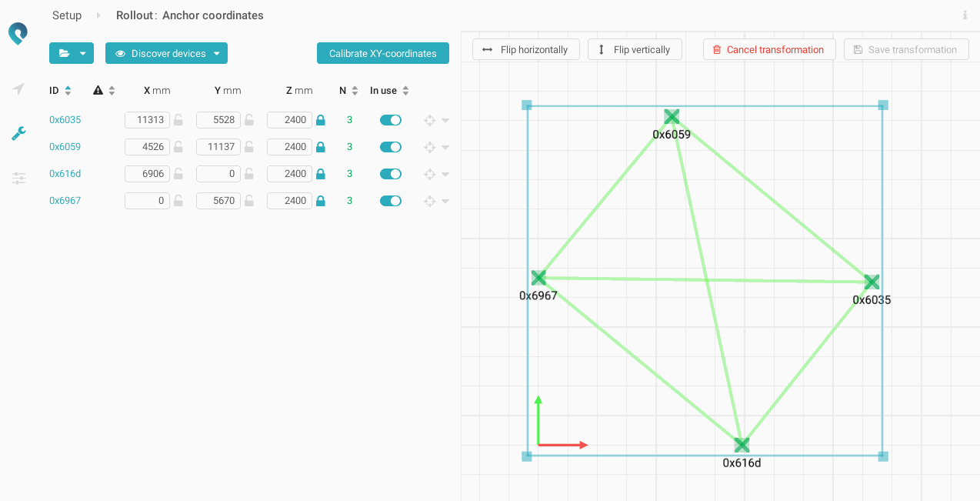Image resolution: width=980 pixels, height=501 pixels.
Task: Toggle In use switch for anchor 0x6059
Action: tap(391, 147)
